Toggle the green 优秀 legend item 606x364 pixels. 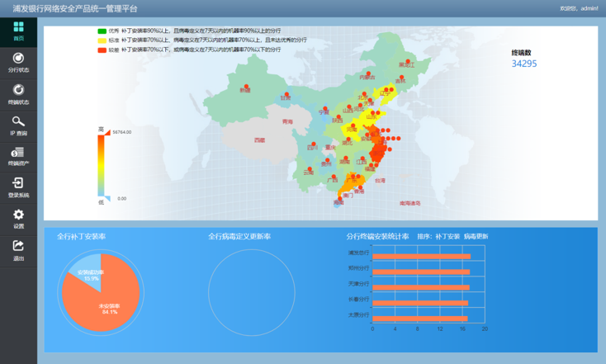coord(102,31)
